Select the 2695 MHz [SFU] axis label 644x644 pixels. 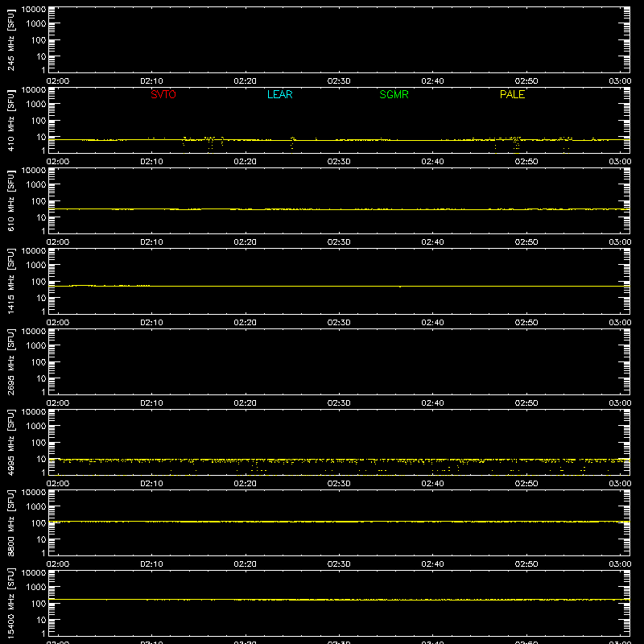coord(10,361)
